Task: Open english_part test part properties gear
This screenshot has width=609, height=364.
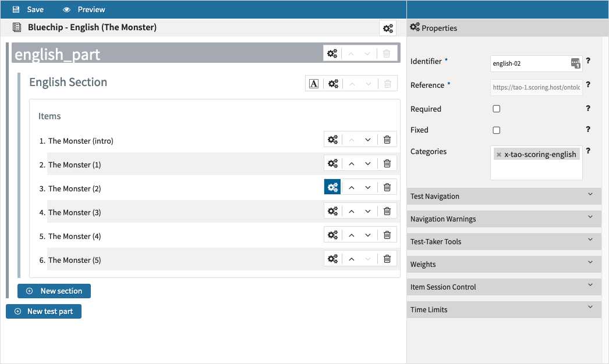Action: (332, 53)
